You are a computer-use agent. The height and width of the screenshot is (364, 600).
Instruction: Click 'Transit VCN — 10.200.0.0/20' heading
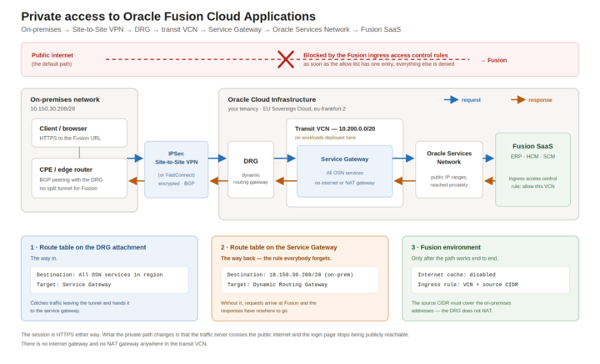click(x=335, y=129)
